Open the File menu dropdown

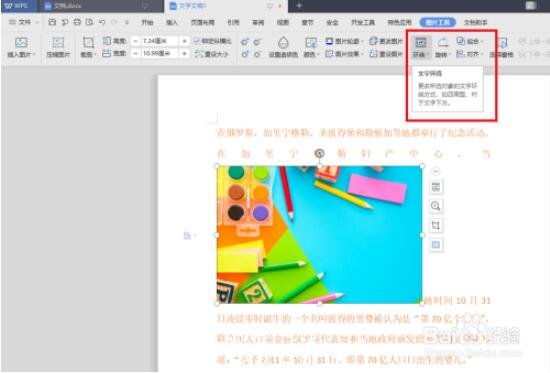24,22
